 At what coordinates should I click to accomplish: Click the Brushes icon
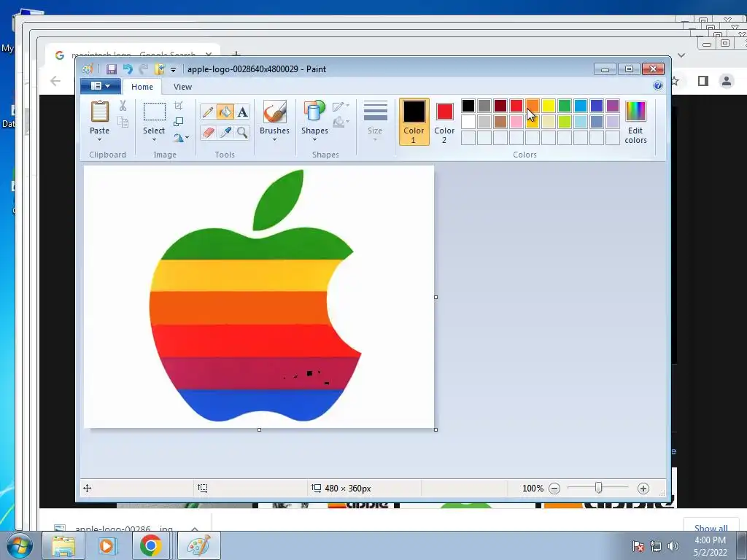point(275,112)
